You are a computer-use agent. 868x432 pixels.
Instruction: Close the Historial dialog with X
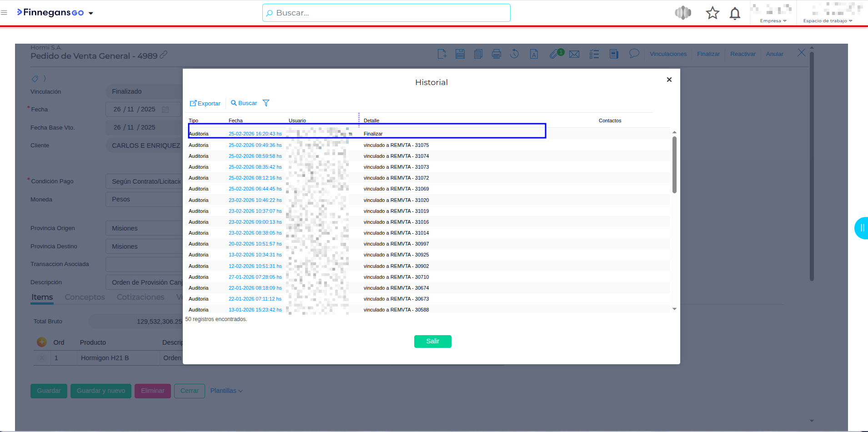click(x=669, y=80)
